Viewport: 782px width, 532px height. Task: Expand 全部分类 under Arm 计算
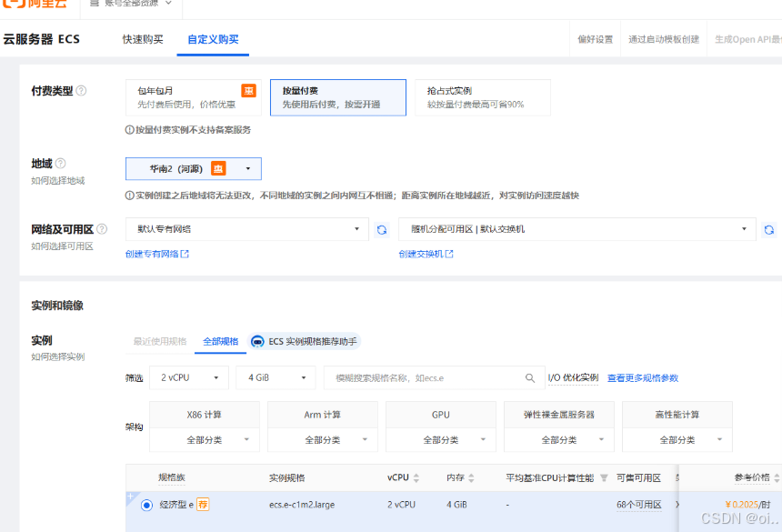tap(323, 440)
